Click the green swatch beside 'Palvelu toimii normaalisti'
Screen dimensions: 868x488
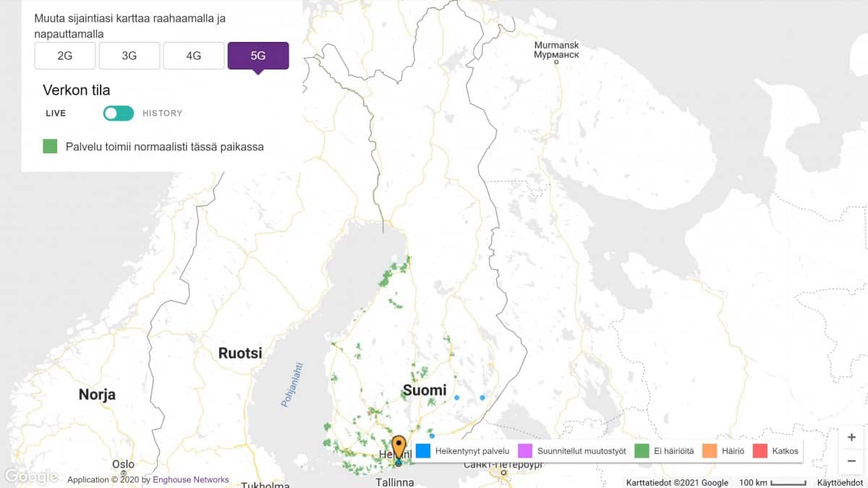coord(50,146)
